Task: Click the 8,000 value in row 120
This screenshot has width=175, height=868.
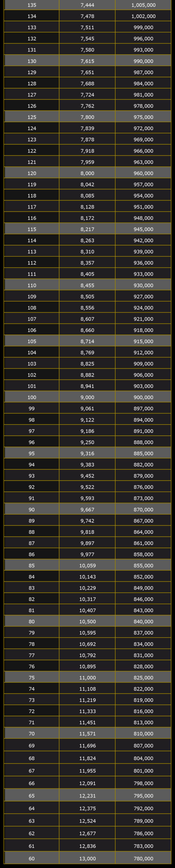Action: point(87,173)
